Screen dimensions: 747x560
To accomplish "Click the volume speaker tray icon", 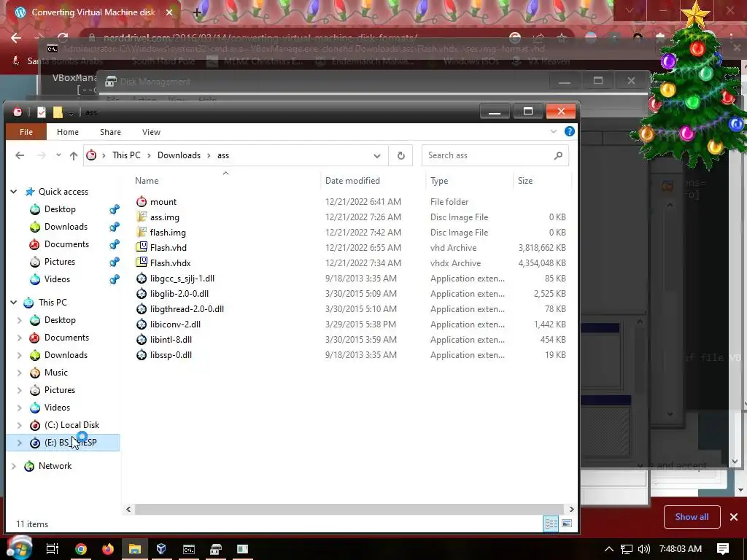I will [x=644, y=549].
